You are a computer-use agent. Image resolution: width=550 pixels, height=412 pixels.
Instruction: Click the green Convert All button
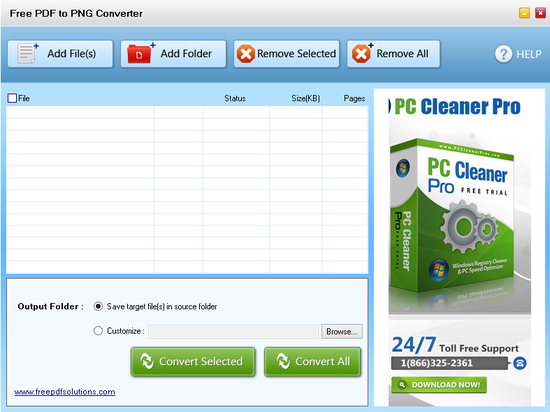tap(312, 362)
